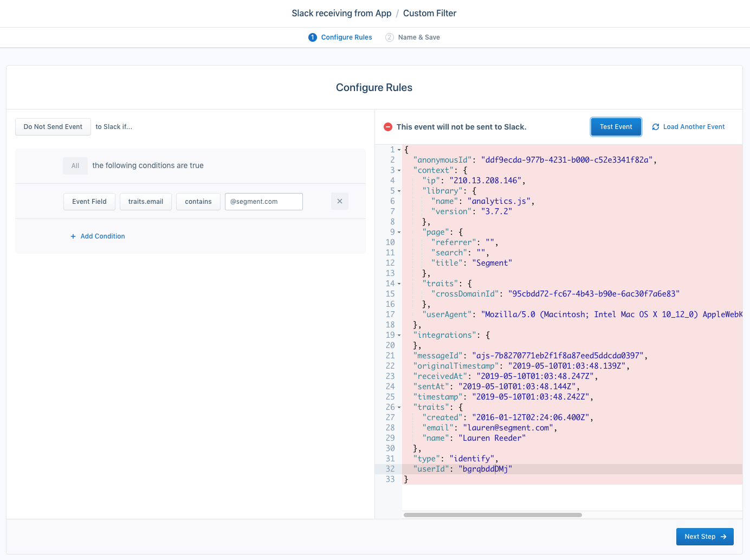
Task: Switch to the Configure Rules step
Action: point(346,37)
